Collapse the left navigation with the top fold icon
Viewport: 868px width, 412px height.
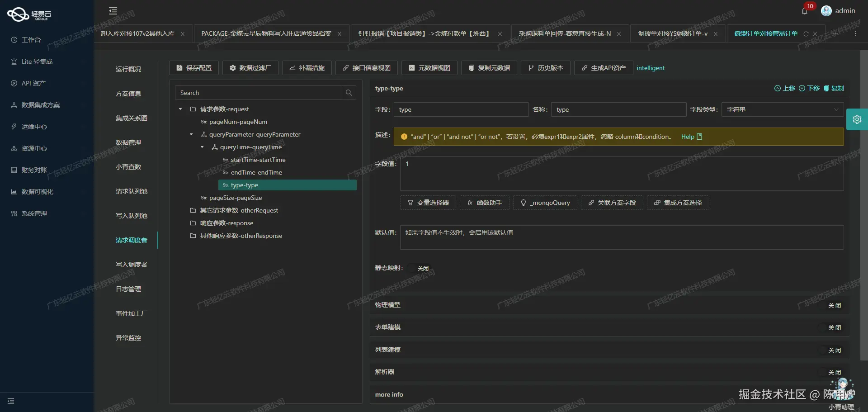pos(113,11)
